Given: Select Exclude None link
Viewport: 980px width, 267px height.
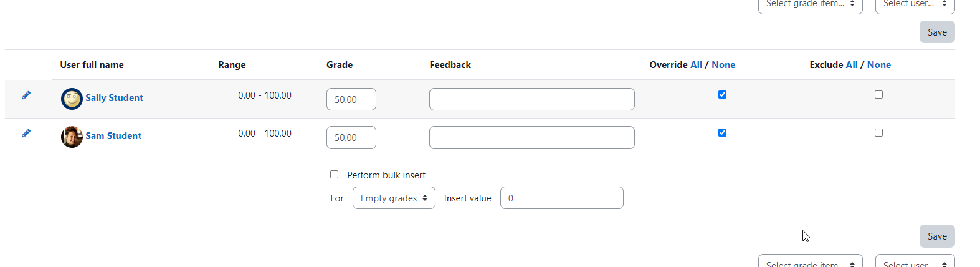Looking at the screenshot, I should [878, 65].
